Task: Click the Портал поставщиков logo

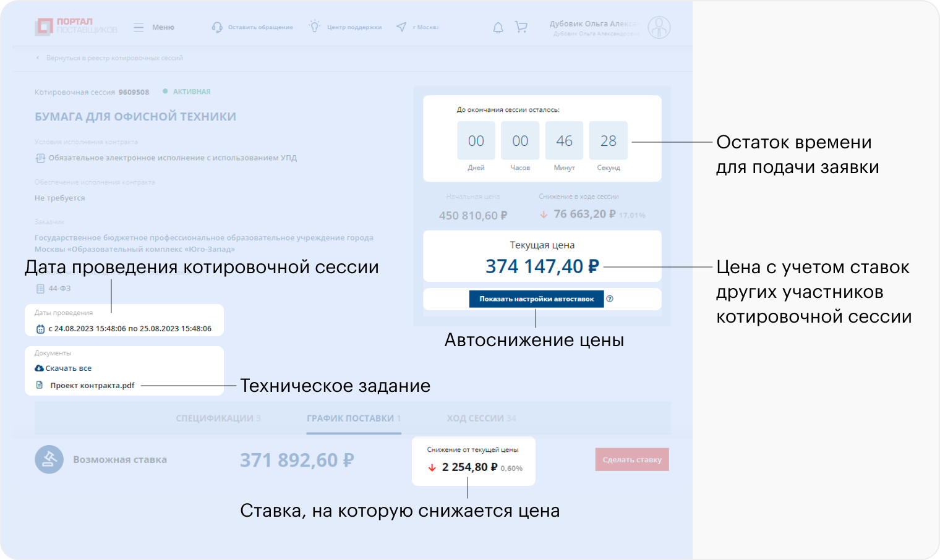Action: point(76,26)
